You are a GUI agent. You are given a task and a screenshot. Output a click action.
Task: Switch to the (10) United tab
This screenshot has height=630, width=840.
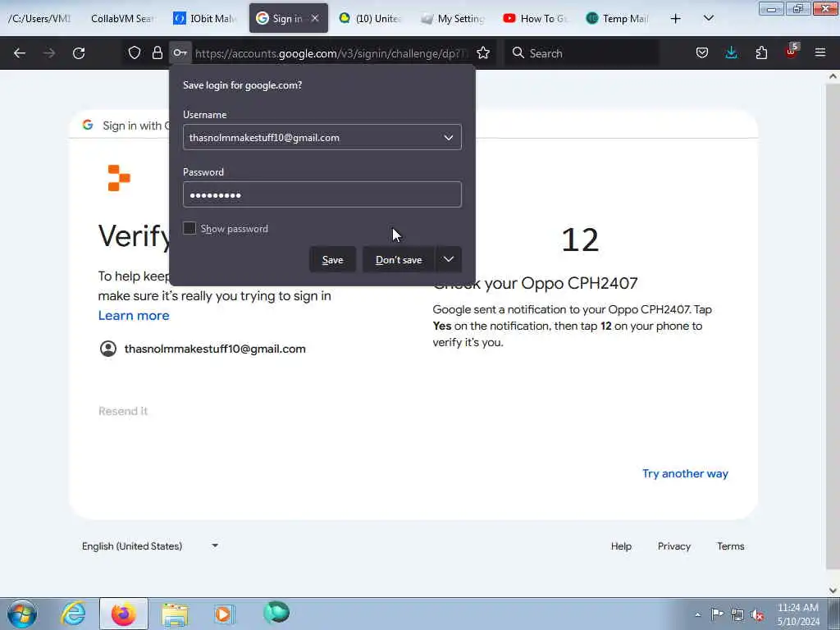(x=371, y=18)
